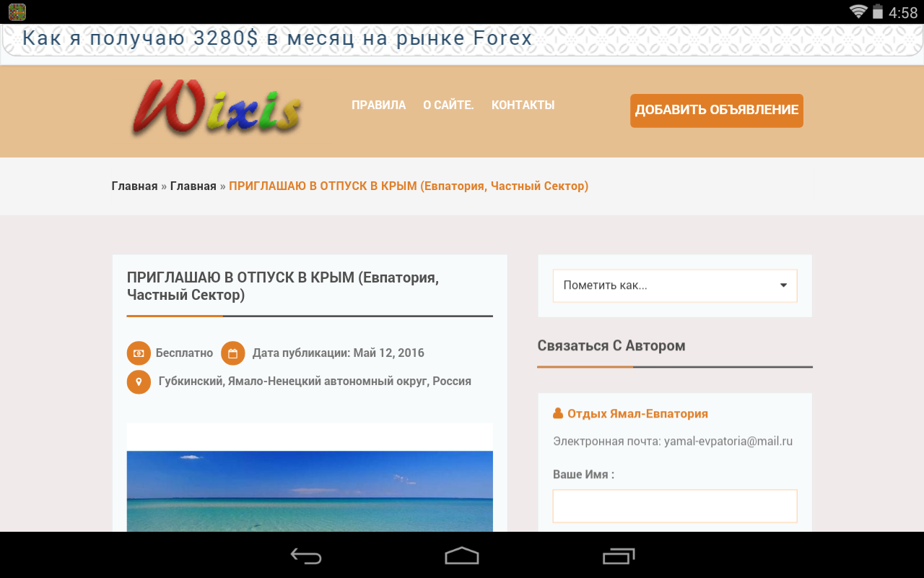Open the Пометить как... dropdown
The width and height of the screenshot is (924, 578).
675,285
